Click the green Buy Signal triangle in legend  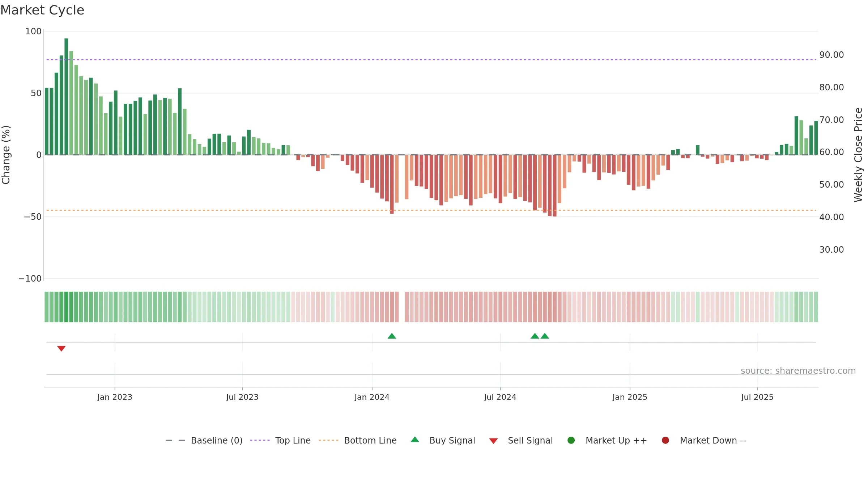[x=415, y=440]
